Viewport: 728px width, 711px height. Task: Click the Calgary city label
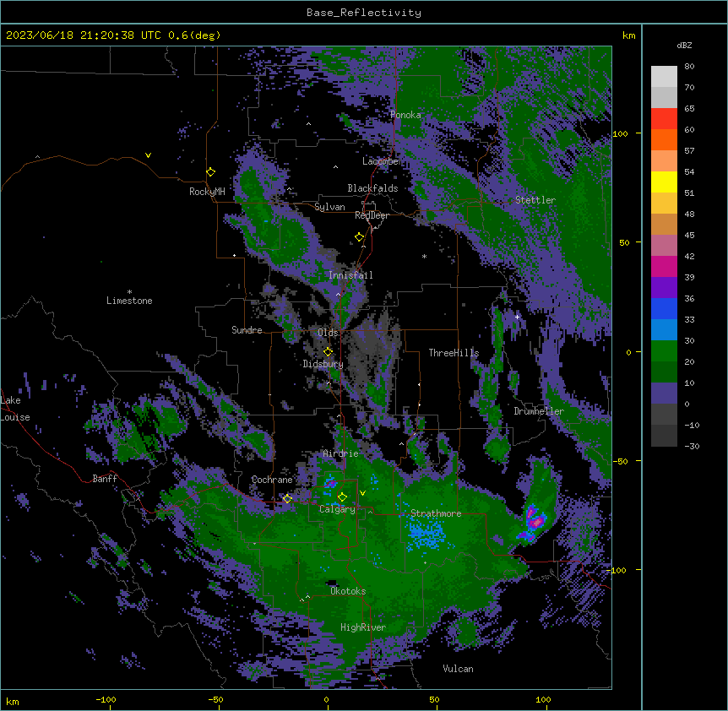[337, 509]
